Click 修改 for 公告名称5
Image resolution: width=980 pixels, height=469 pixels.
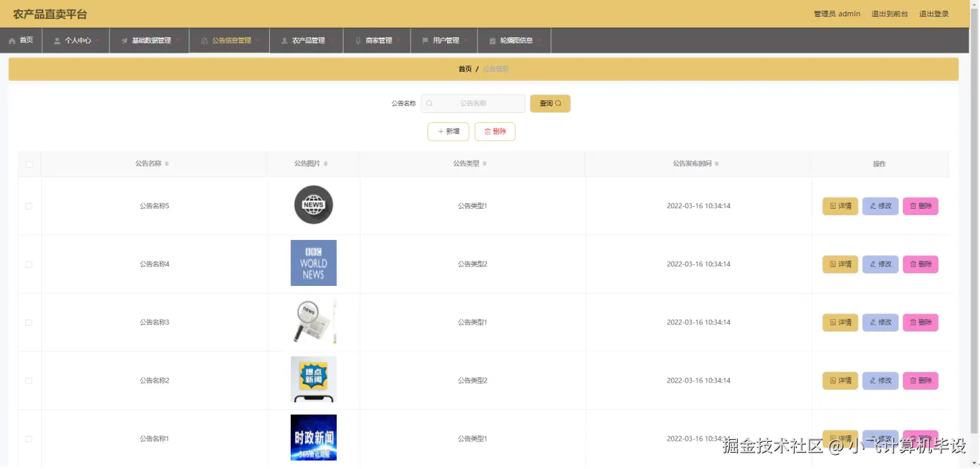[x=881, y=206]
